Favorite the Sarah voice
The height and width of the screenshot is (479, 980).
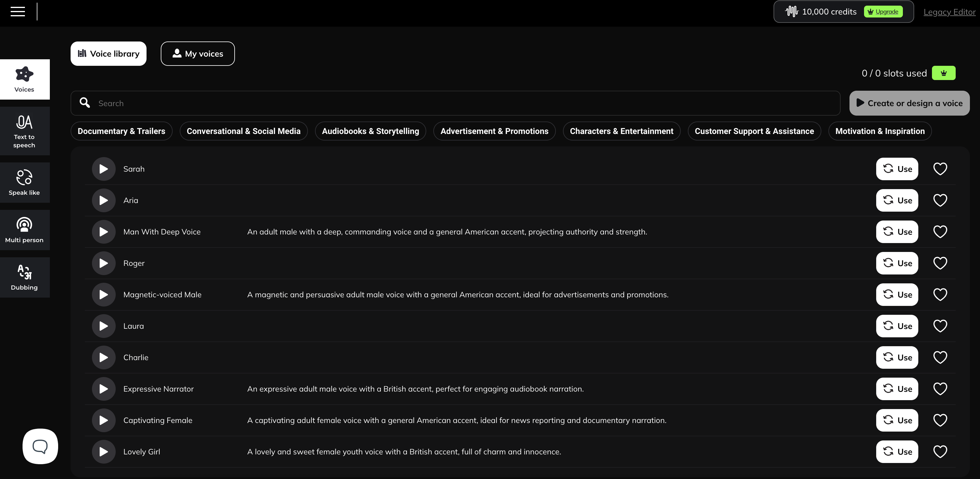click(940, 168)
